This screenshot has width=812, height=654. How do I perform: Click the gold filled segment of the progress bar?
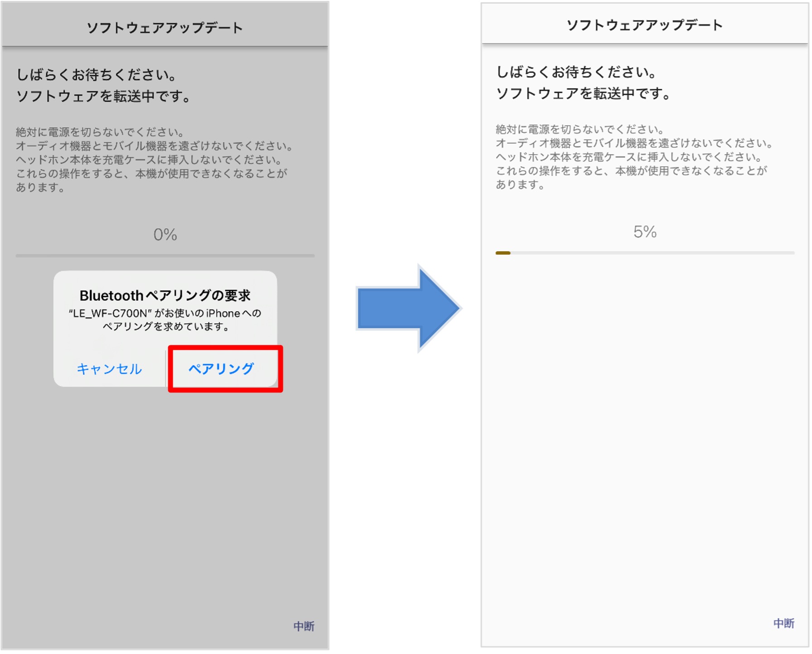tap(503, 253)
